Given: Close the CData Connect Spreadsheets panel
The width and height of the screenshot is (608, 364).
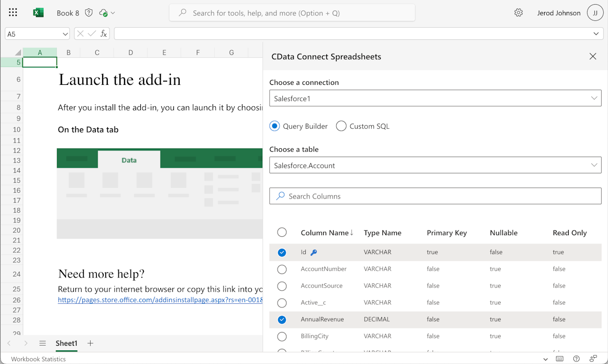Looking at the screenshot, I should (x=592, y=57).
